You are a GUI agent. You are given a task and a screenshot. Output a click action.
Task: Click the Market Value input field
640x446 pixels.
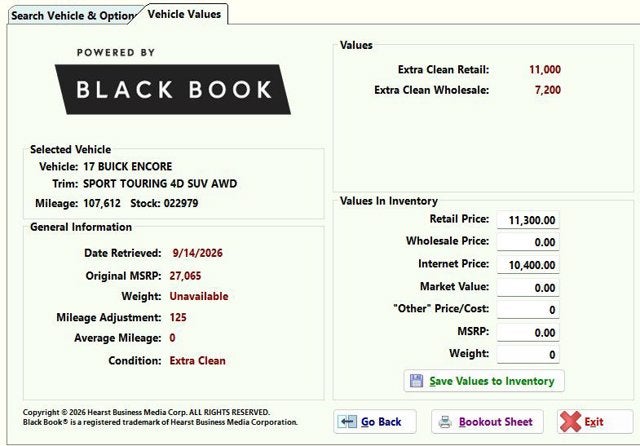(528, 288)
